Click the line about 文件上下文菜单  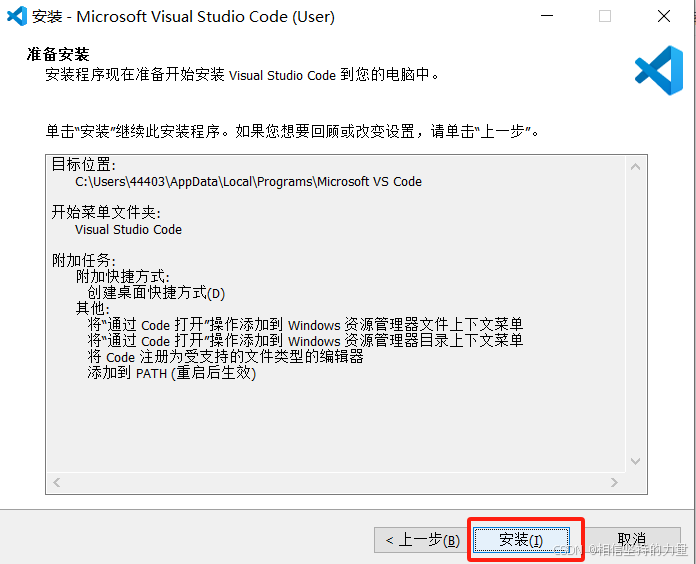pyautogui.click(x=305, y=324)
